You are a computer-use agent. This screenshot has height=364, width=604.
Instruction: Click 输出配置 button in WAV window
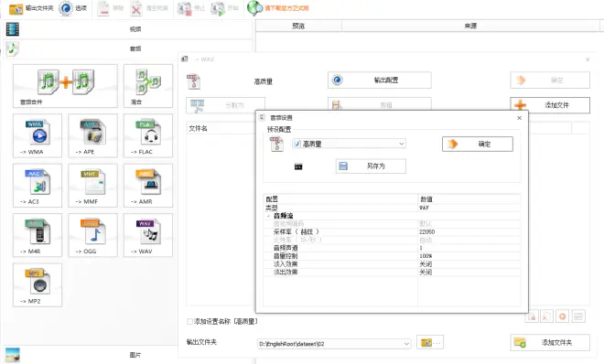[x=380, y=80]
